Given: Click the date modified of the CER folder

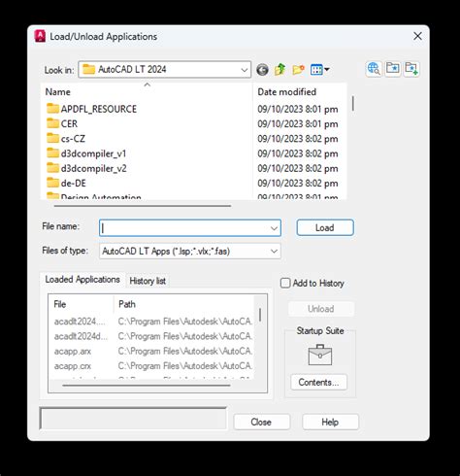Looking at the screenshot, I should pos(298,124).
